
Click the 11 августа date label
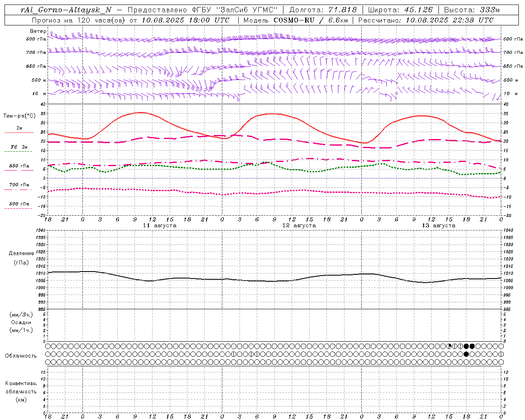point(160,226)
